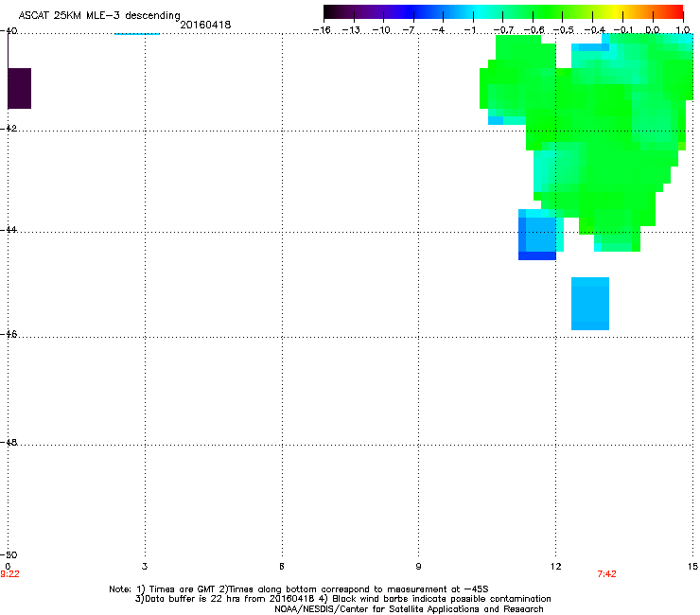This screenshot has height=615, width=700.
Task: Click the -50 latitude axis label
Action: click(x=9, y=554)
